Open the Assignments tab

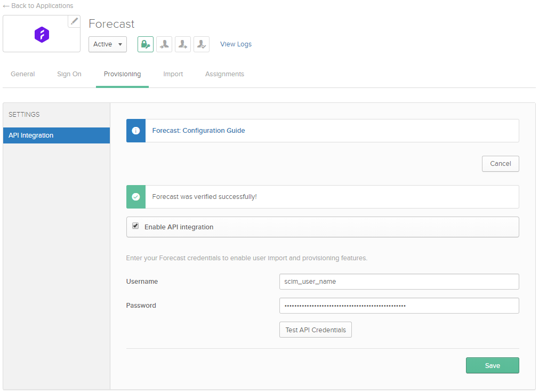pos(225,74)
